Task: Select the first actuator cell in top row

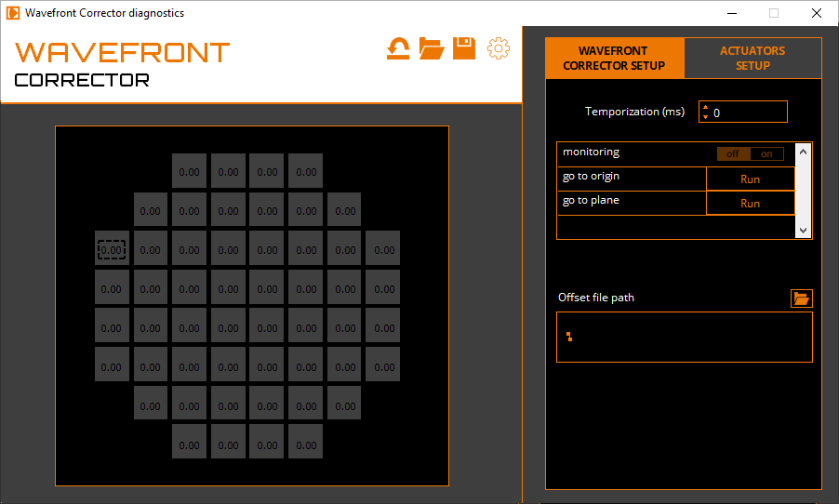Action: (x=189, y=171)
